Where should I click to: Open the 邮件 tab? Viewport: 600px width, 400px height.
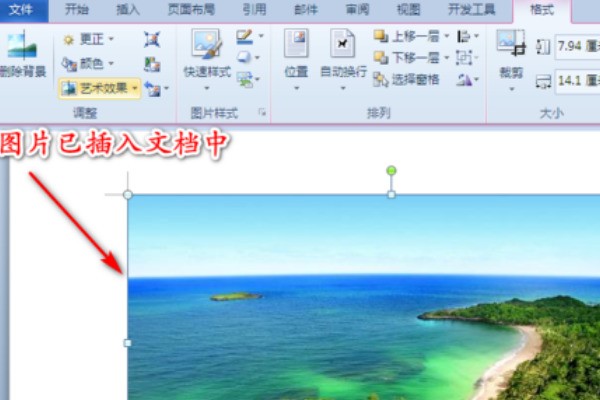tap(306, 10)
